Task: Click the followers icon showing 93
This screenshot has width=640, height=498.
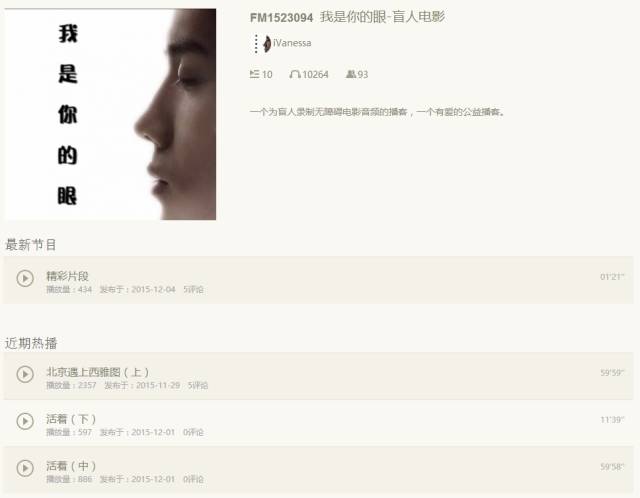Action: (x=351, y=74)
